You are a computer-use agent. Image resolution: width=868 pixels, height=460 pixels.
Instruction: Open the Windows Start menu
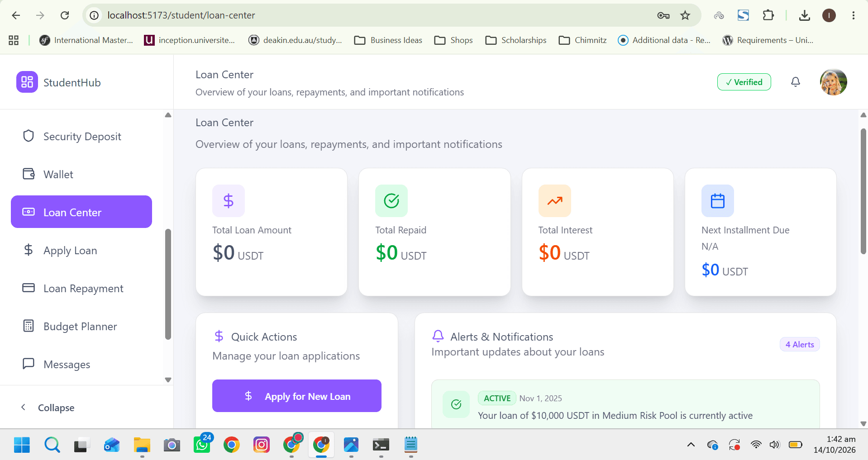click(22, 445)
